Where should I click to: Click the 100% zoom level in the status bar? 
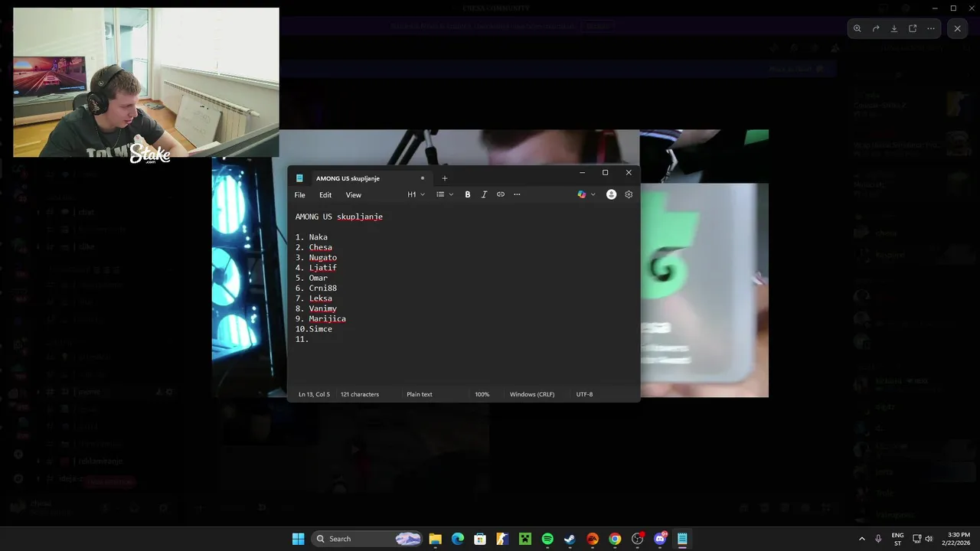tap(482, 394)
